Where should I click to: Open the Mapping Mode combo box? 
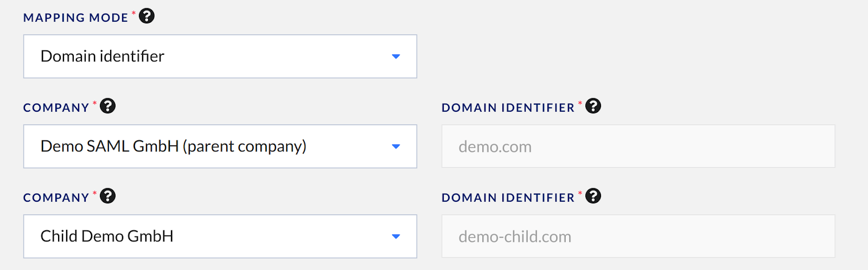220,56
